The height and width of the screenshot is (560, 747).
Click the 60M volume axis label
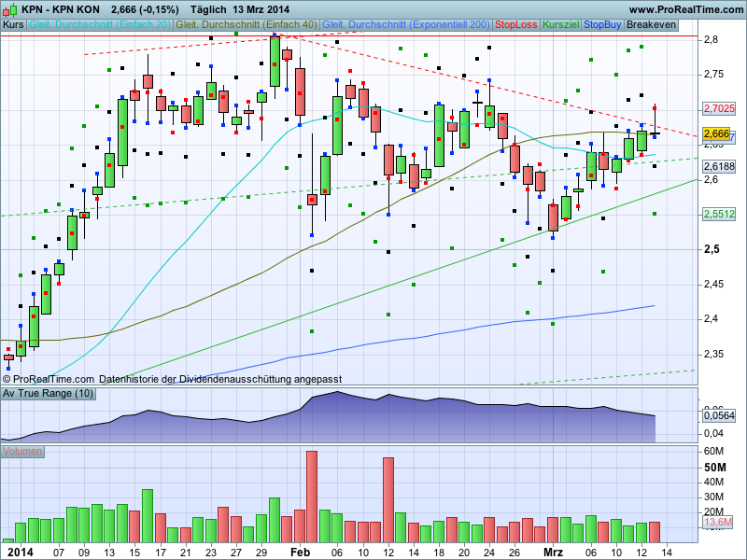point(713,452)
